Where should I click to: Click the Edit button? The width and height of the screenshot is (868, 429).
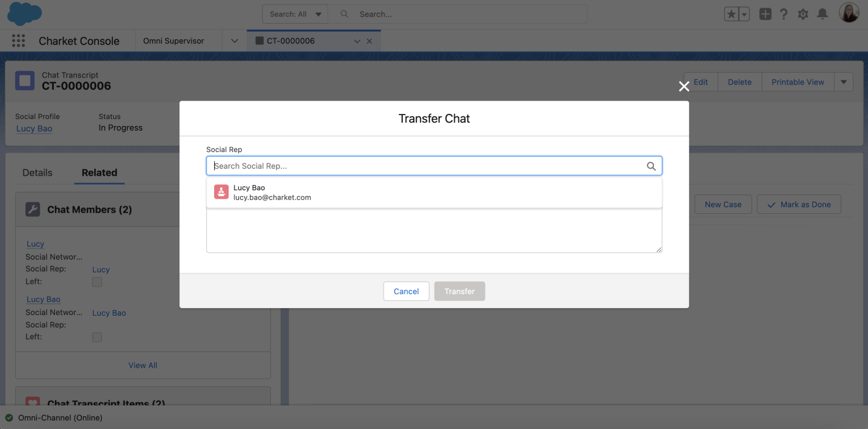pyautogui.click(x=701, y=82)
